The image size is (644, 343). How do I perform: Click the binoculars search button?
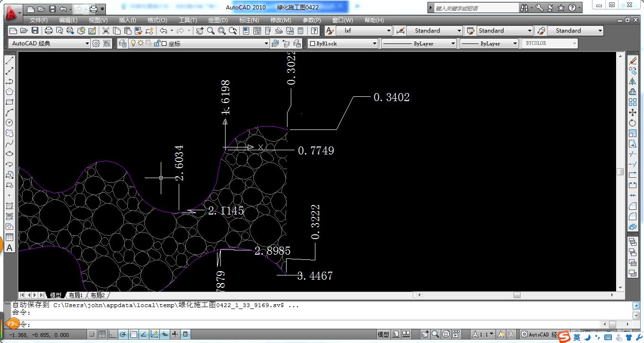524,8
